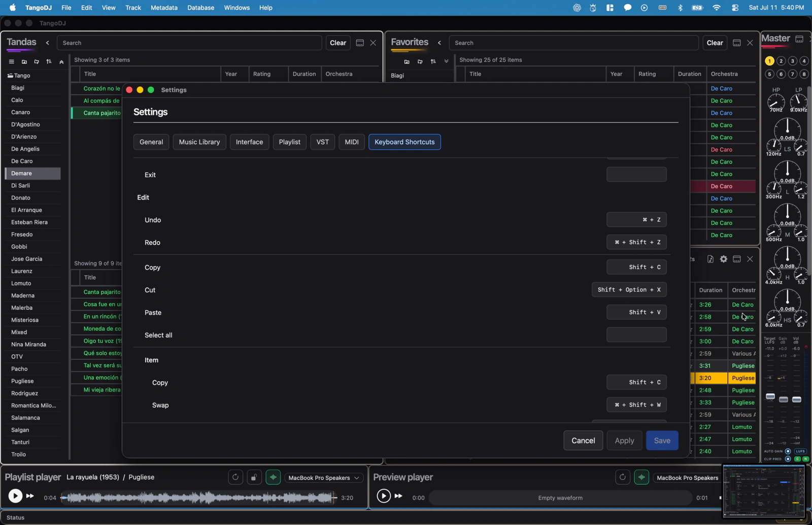Select Master preset 6

(781, 74)
